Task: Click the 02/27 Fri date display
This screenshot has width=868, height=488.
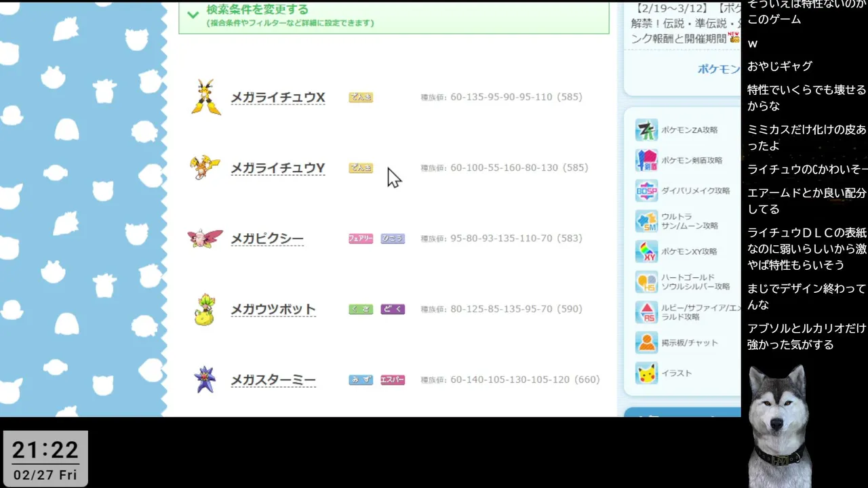Action: 45,475
